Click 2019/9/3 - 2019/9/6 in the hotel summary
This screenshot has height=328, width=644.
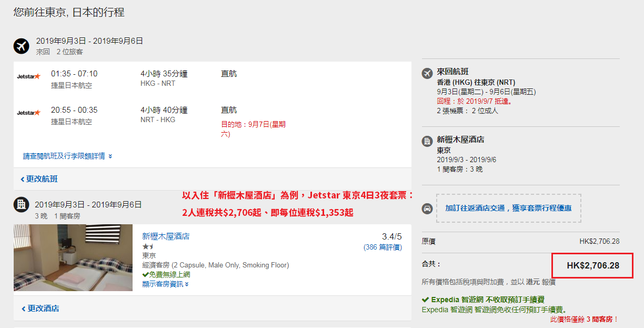pyautogui.click(x=466, y=160)
